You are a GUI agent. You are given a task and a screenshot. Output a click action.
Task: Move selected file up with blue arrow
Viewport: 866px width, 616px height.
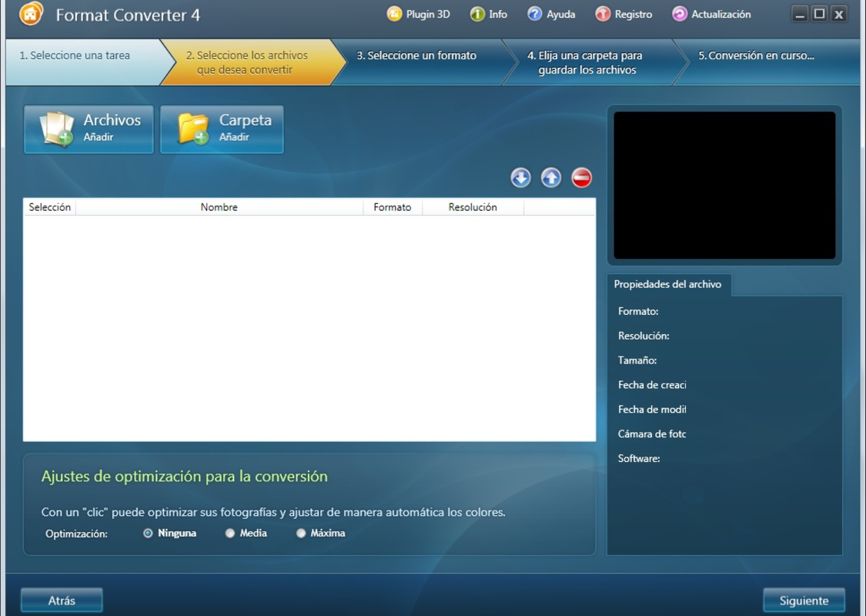[551, 178]
